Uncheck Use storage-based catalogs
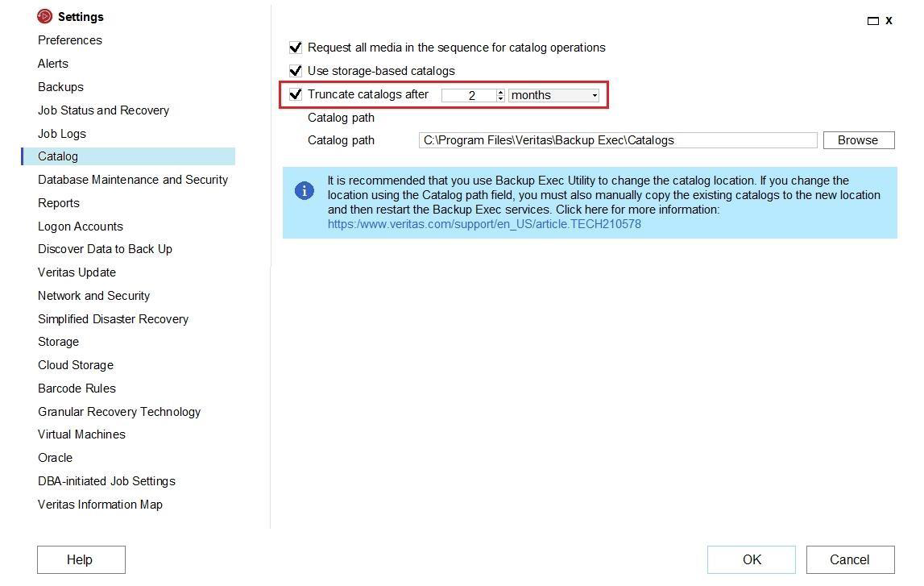The height and width of the screenshot is (586, 924). pyautogui.click(x=296, y=71)
